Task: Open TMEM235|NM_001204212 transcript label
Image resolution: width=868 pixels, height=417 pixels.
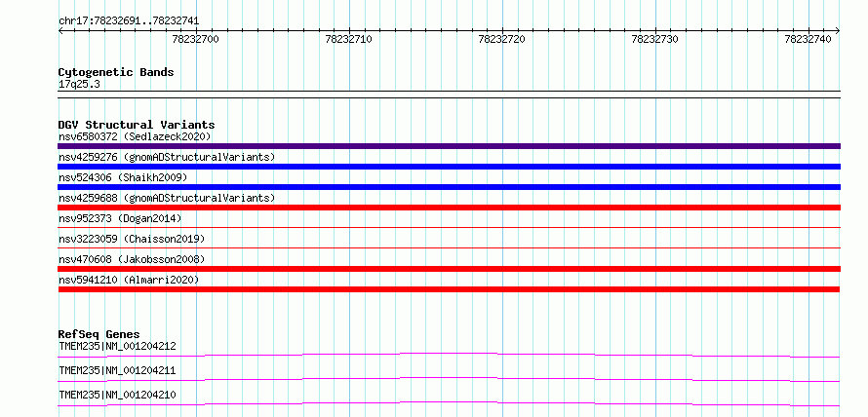Action: point(117,347)
